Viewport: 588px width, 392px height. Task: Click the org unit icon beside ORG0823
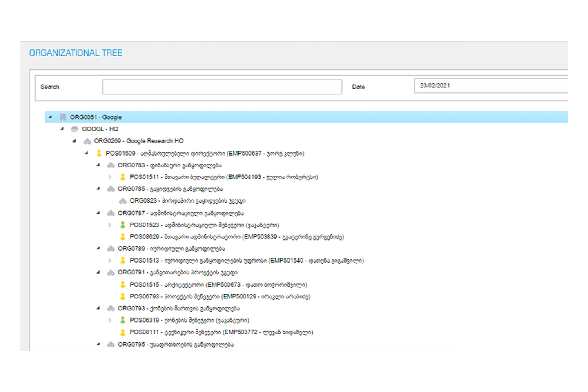coord(122,201)
